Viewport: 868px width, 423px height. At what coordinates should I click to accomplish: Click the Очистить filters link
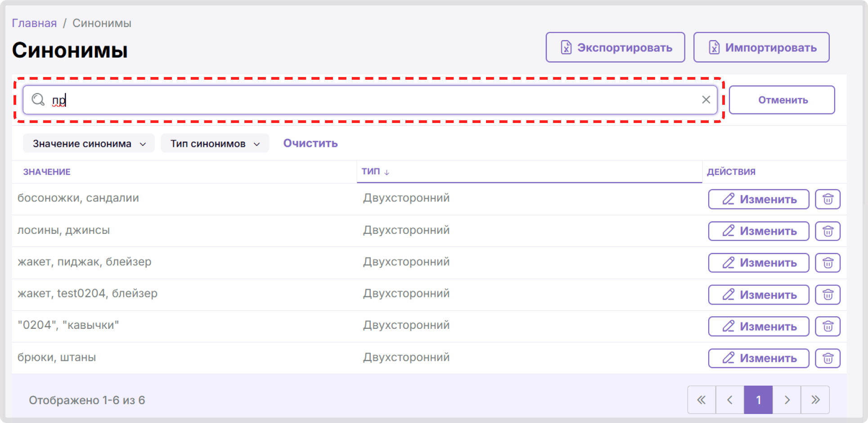(x=310, y=143)
